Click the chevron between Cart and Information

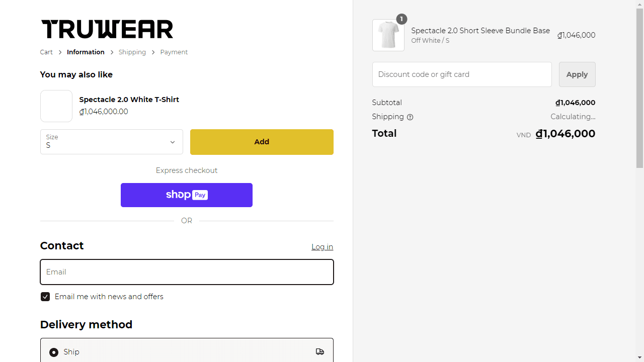click(60, 52)
